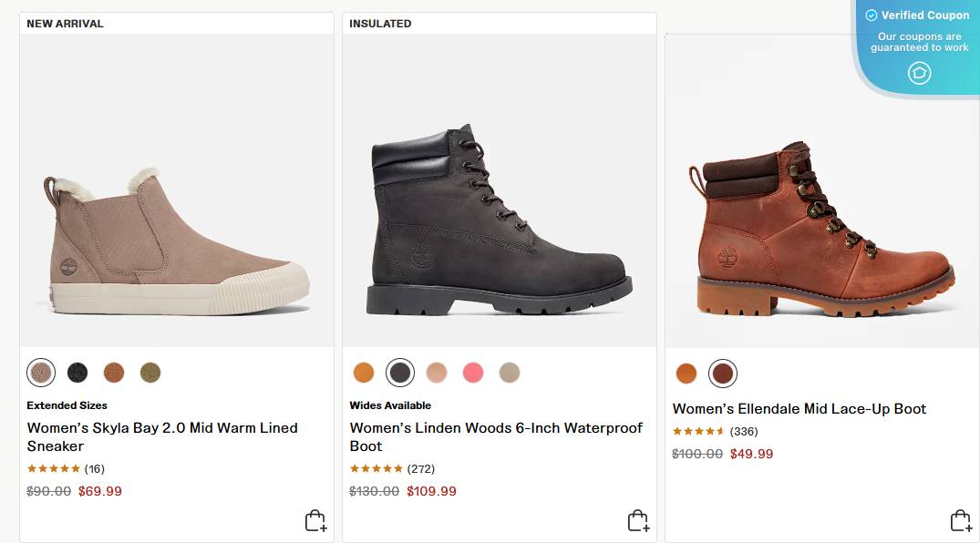Viewport: 980px width, 543px height.
Task: Select the pink colorway for Linden Woods
Action: click(x=473, y=372)
